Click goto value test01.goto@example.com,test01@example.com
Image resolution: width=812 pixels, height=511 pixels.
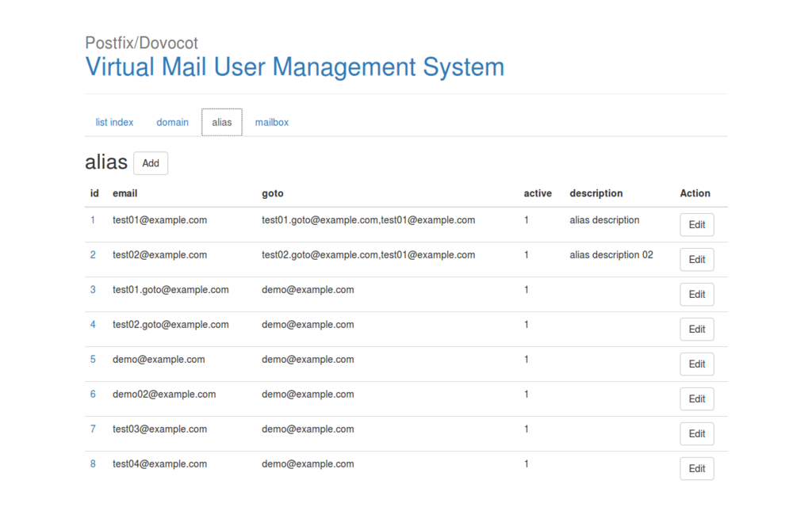click(x=368, y=220)
